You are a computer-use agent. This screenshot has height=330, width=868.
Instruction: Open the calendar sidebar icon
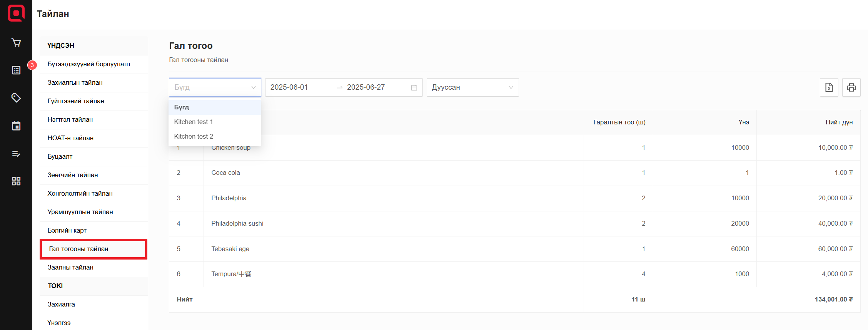16,126
